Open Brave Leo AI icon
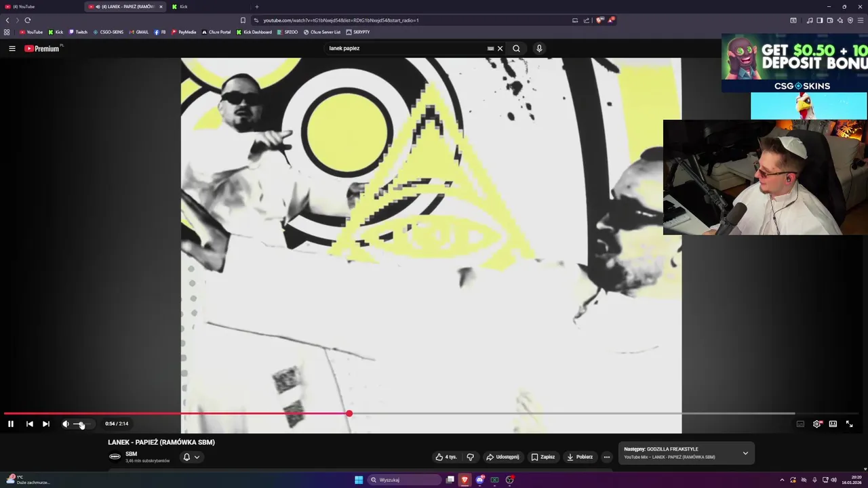 pos(840,20)
